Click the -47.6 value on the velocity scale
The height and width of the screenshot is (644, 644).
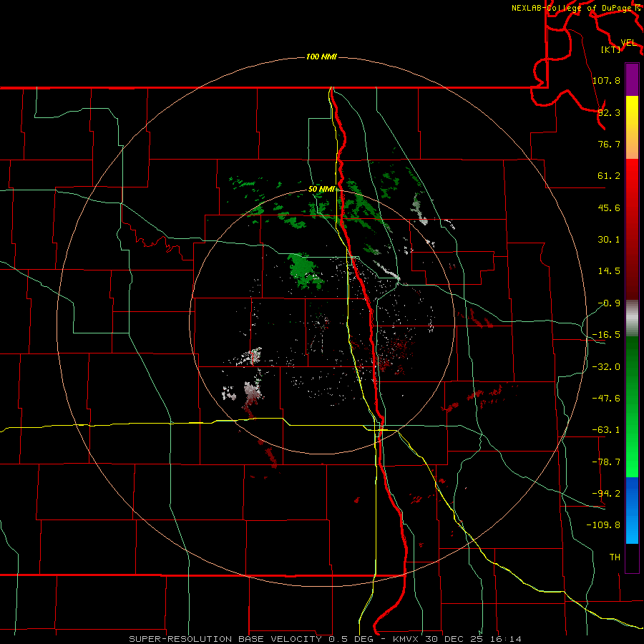[606, 399]
